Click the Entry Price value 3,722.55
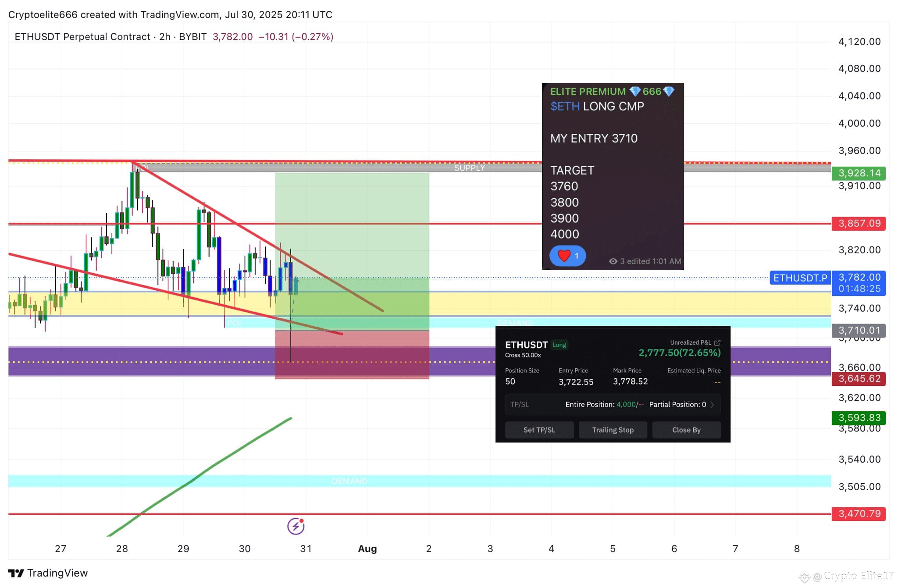898x588 pixels. [576, 382]
